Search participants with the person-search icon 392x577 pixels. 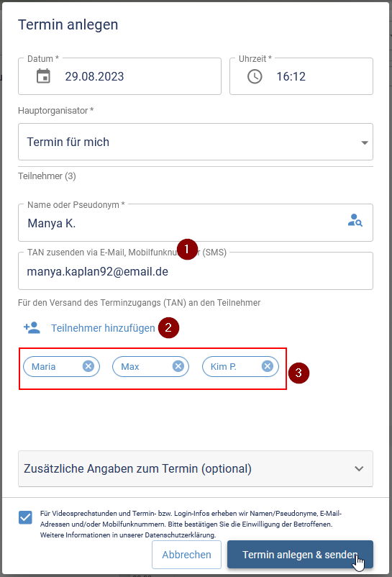(355, 220)
